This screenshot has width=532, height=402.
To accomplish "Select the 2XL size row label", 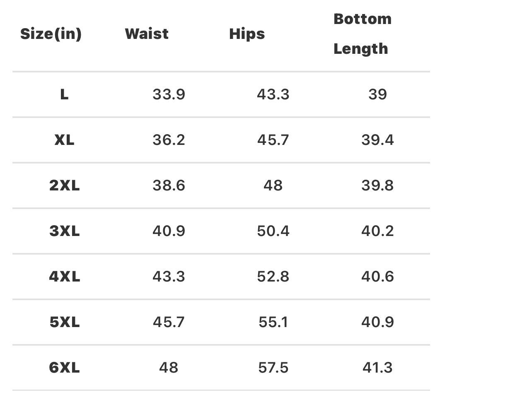I will (64, 185).
